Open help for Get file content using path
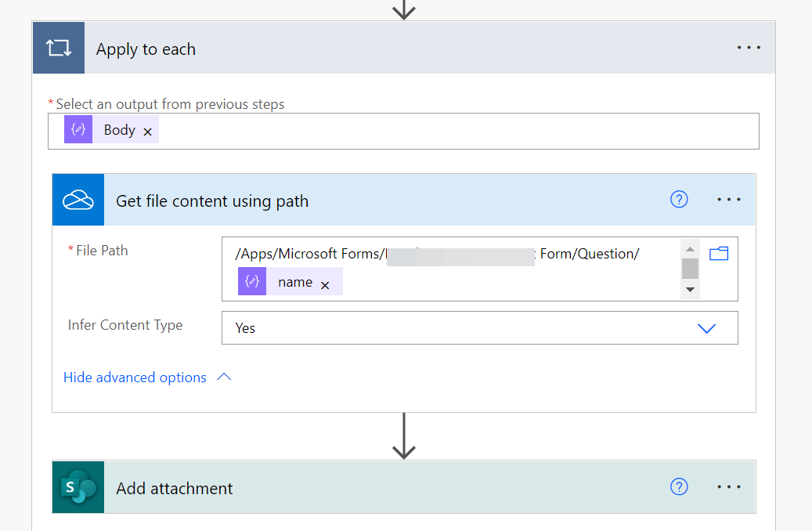The image size is (812, 531). pos(679,200)
